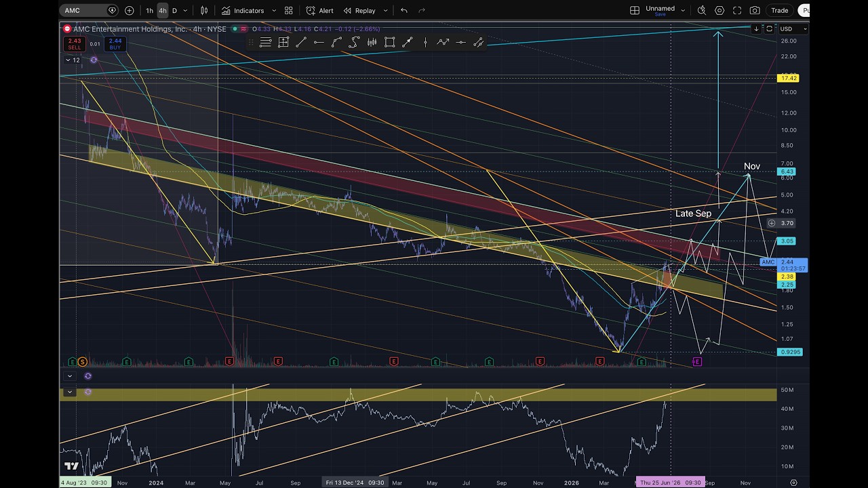This screenshot has height=488, width=868.
Task: Collapse the 12 indicators legend
Action: tap(73, 60)
